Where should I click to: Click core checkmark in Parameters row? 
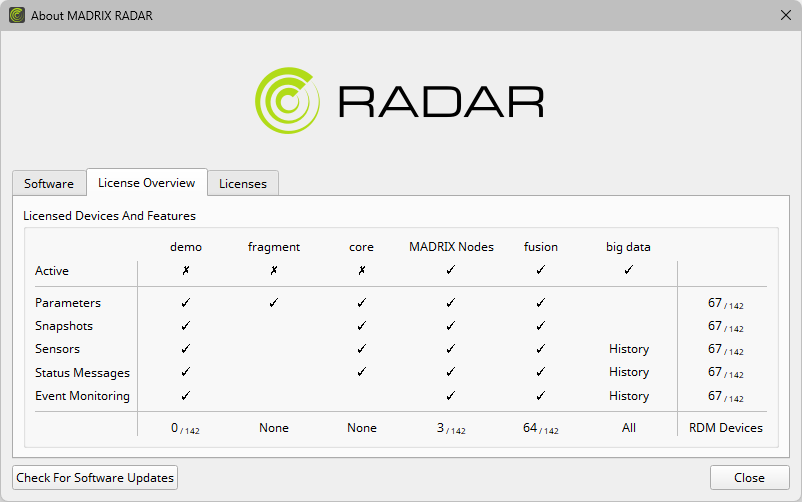tap(362, 302)
